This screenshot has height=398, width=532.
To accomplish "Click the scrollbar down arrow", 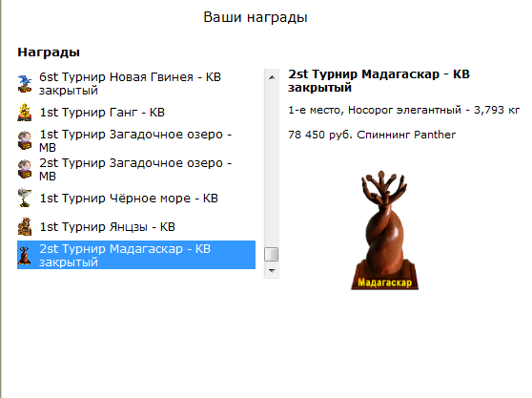I will tap(272, 271).
